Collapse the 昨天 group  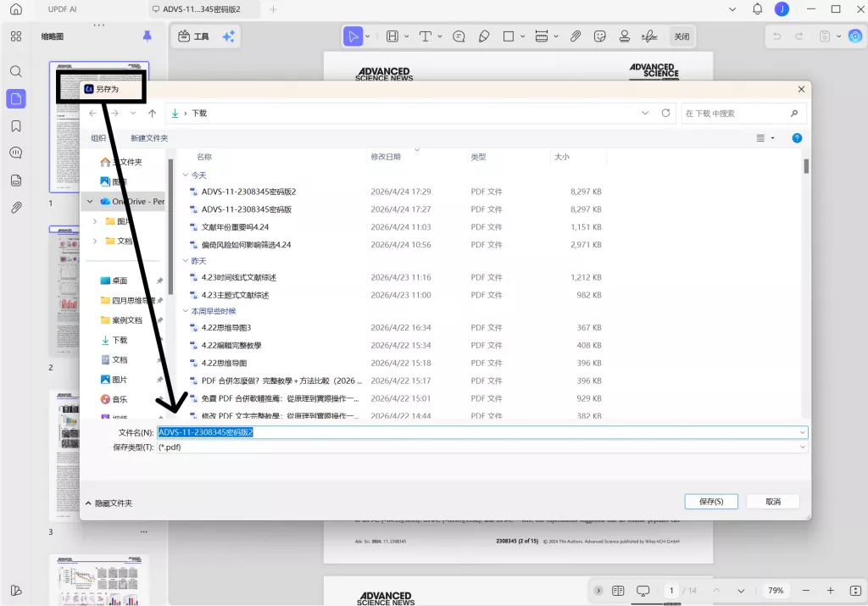(x=186, y=261)
